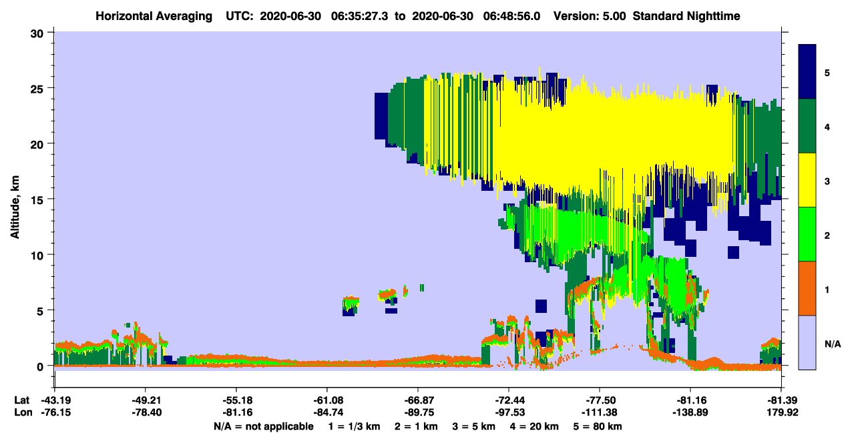Click the dark blue color bar segment labeled 5
Image resolution: width=868 pixels, height=445 pixels.
pyautogui.click(x=807, y=72)
